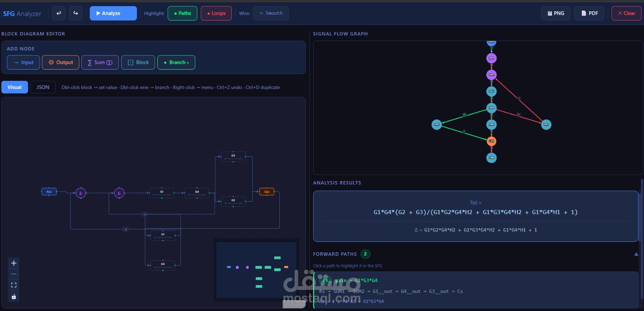Viewport: 644px width, 311px height.
Task: Click node nd8 in signal flow graph
Action: 491,158
